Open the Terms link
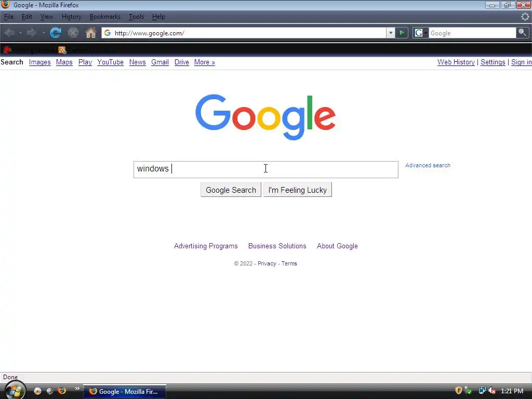 click(x=289, y=263)
